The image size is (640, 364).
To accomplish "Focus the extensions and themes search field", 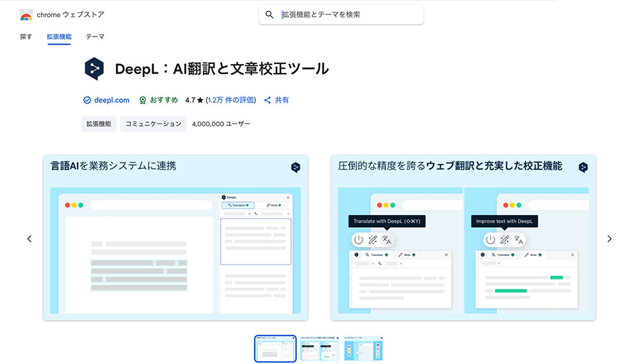I will pyautogui.click(x=341, y=15).
